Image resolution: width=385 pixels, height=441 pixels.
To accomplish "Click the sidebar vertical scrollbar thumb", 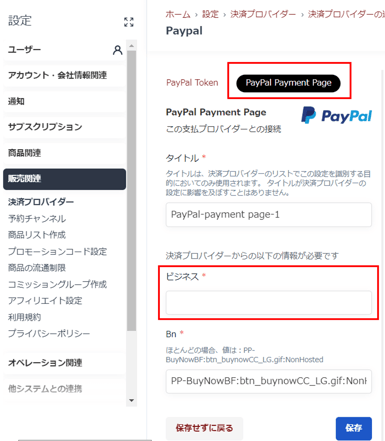I will (x=131, y=191).
